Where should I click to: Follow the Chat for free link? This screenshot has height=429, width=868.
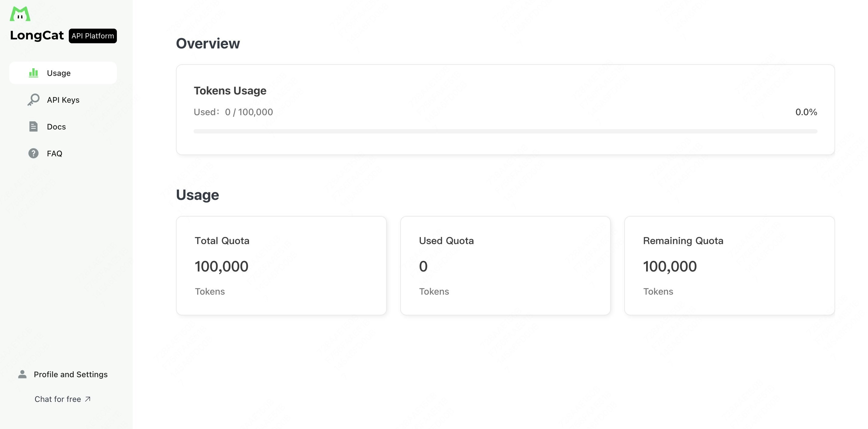tap(58, 399)
